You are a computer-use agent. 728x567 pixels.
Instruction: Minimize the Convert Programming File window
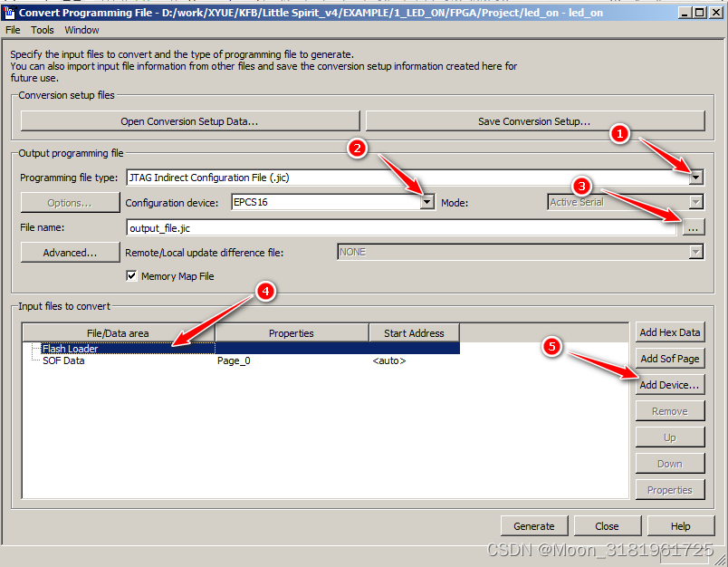tap(685, 13)
